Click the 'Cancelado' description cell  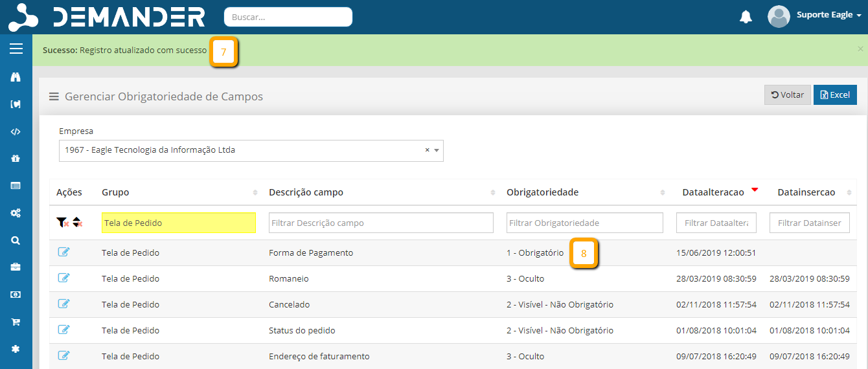click(x=290, y=305)
